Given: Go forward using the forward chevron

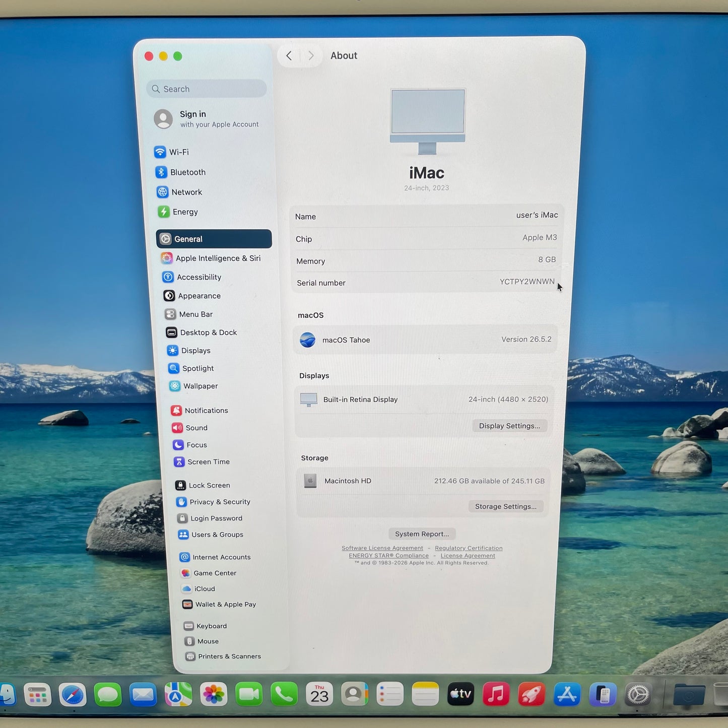Looking at the screenshot, I should (311, 55).
